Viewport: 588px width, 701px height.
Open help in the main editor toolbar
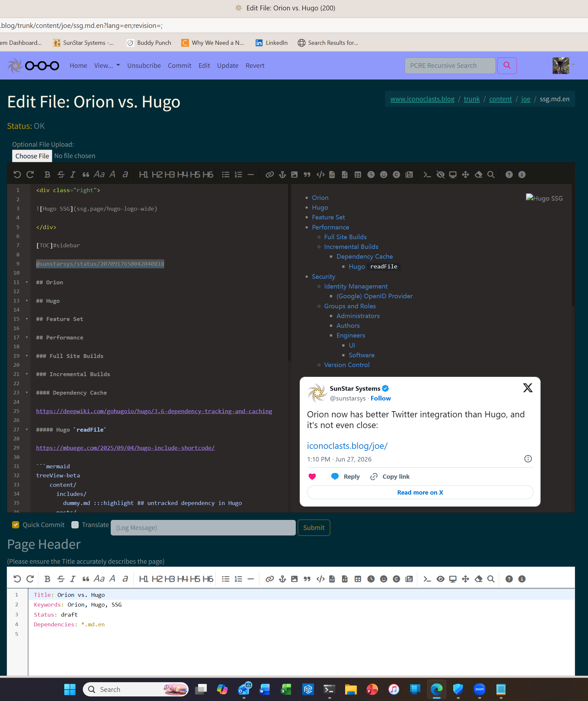[509, 175]
